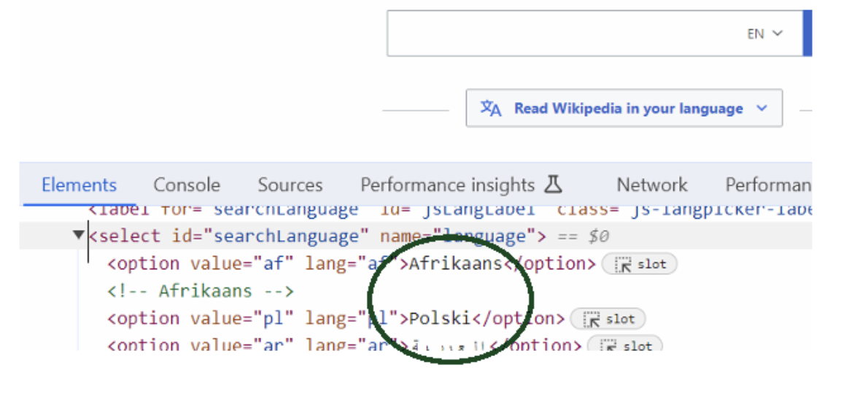The height and width of the screenshot is (410, 868).
Task: Click chevron on Read Wikipedia language button
Action: (762, 108)
